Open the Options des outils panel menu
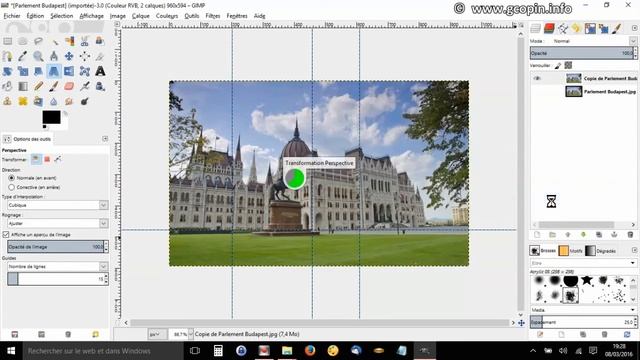Screen dimensions: 640x360 coord(105,139)
